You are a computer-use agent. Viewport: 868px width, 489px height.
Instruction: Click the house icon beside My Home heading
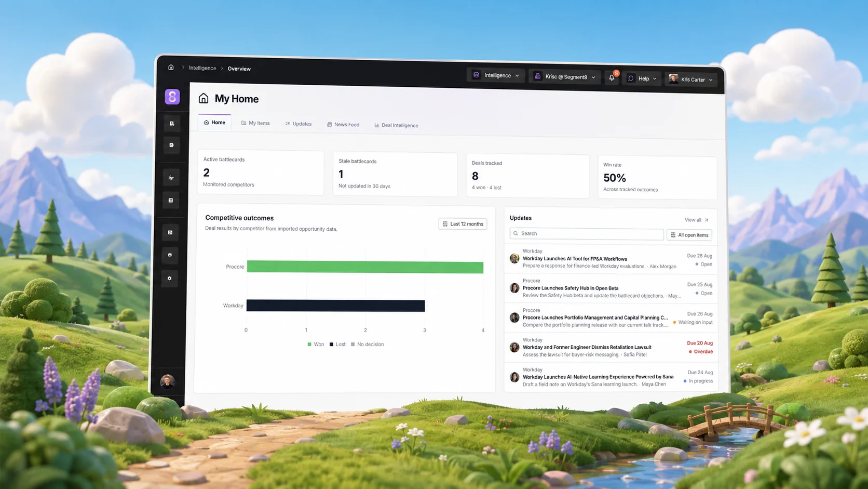(x=204, y=98)
